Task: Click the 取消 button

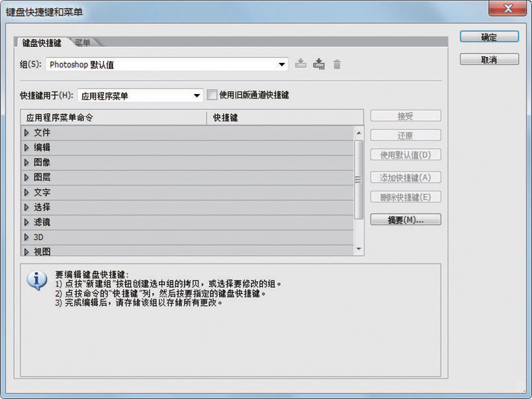Action: pos(489,60)
